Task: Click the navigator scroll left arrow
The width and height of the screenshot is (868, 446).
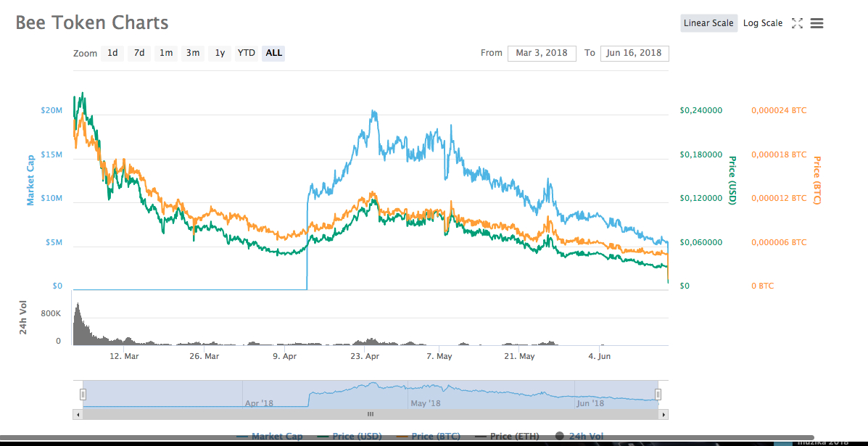Action: click(78, 414)
